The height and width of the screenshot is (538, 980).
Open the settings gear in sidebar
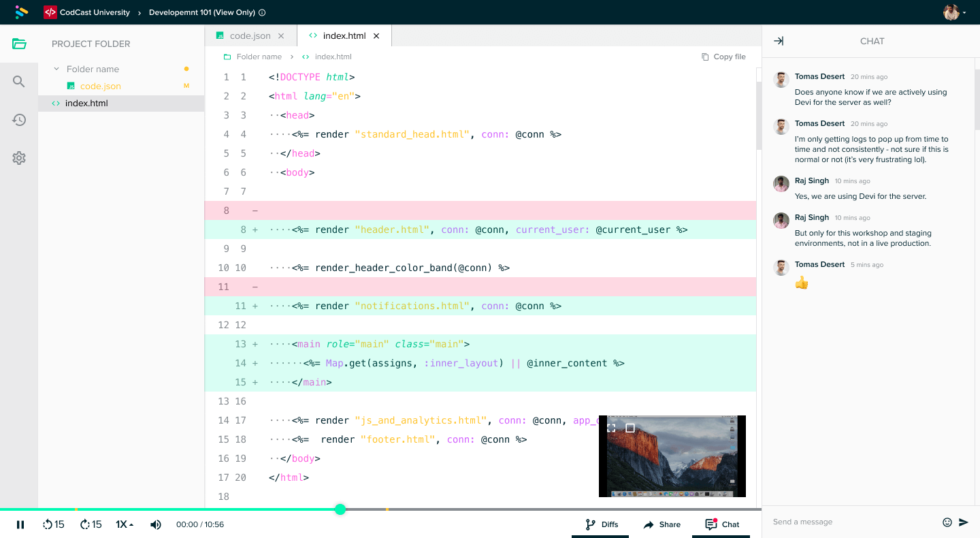pyautogui.click(x=19, y=157)
